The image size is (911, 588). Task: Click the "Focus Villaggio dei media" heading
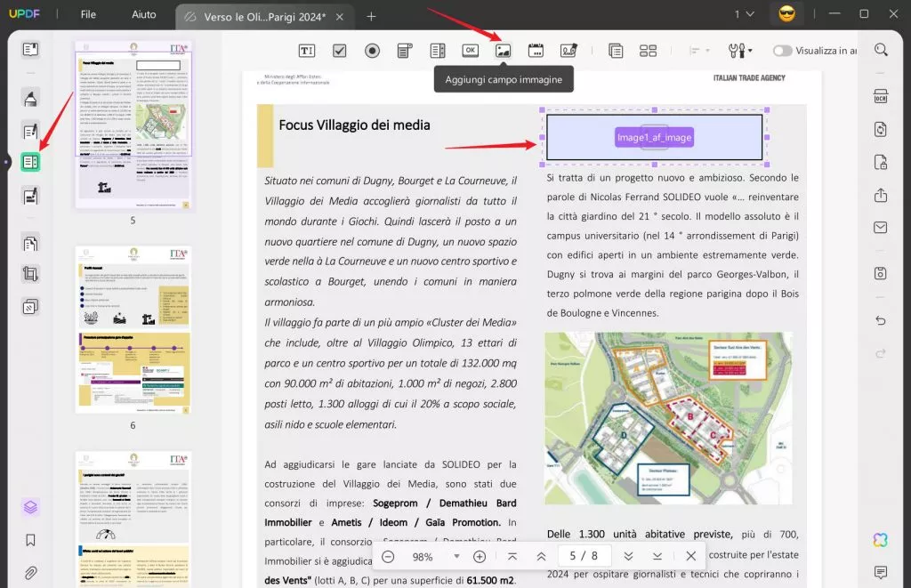point(354,125)
